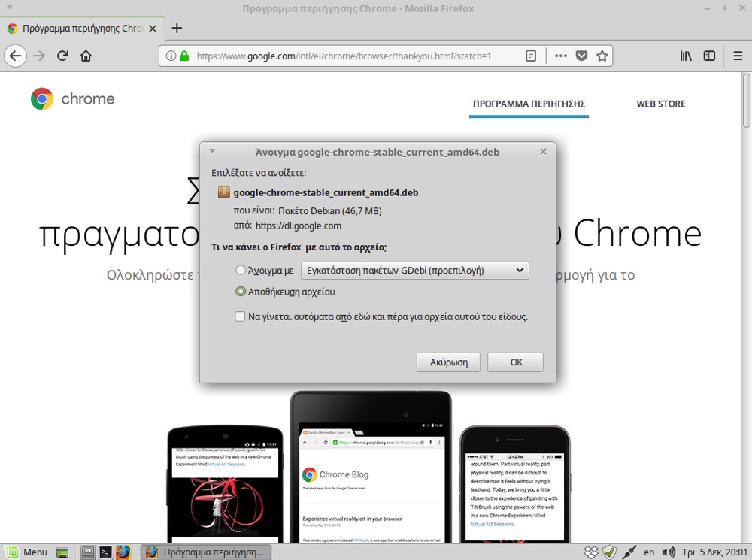This screenshot has height=560, width=752.
Task: Click the grey monitor launcher in the panel
Action: pos(87,552)
